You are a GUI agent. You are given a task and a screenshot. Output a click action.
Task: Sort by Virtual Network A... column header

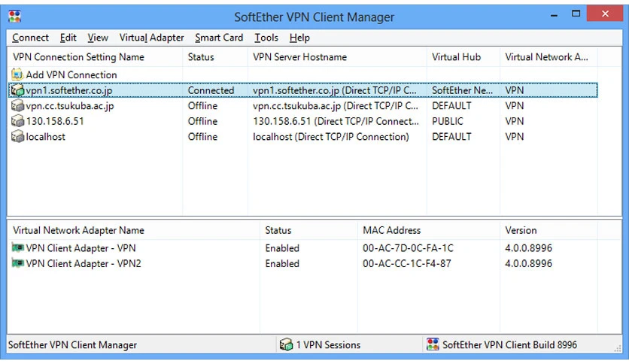[548, 57]
